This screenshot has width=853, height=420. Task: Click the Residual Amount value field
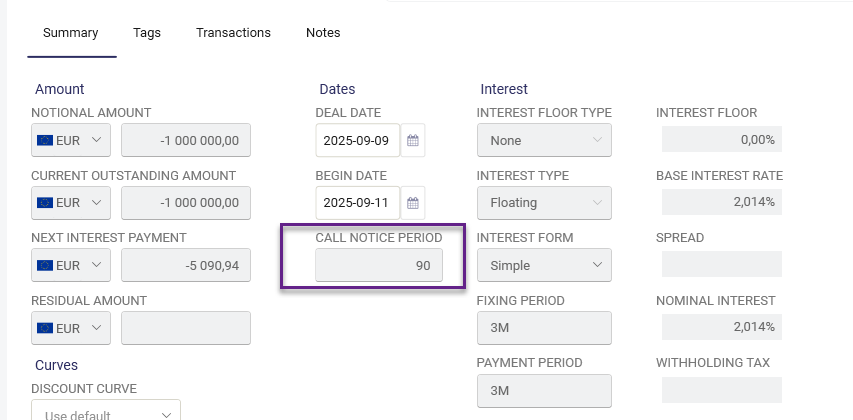[x=186, y=327]
